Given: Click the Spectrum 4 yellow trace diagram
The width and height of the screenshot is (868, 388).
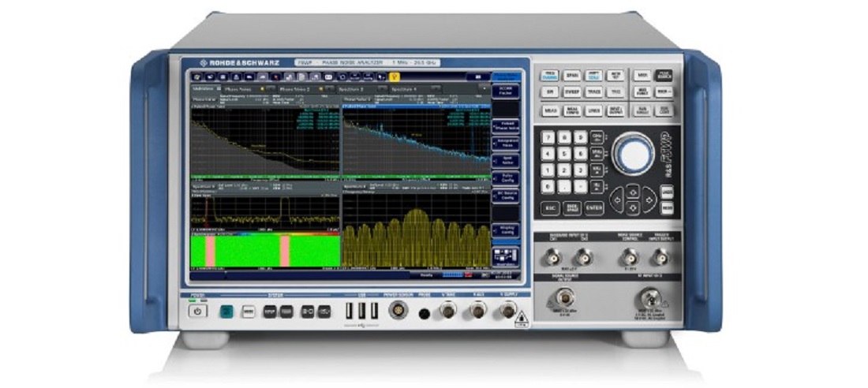Looking at the screenshot, I should [x=417, y=229].
